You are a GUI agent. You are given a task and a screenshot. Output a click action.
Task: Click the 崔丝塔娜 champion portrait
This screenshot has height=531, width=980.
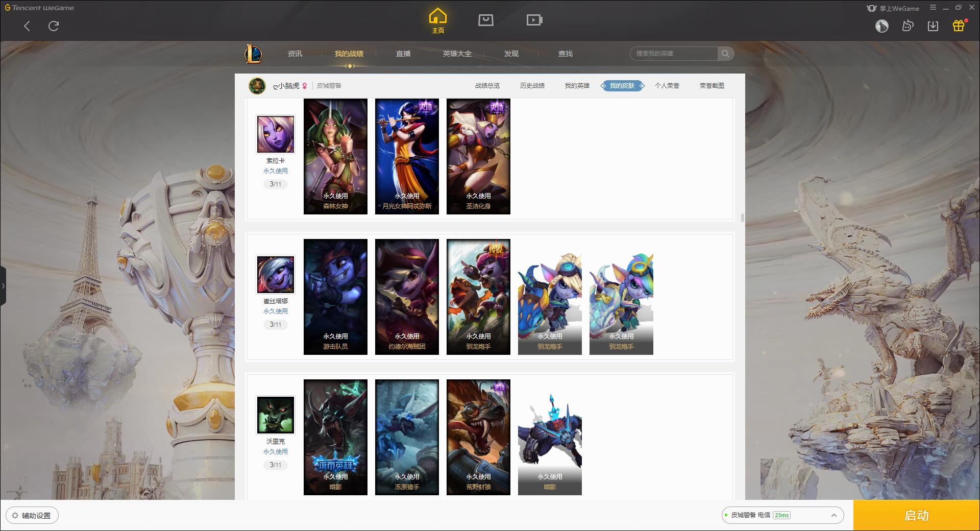(x=276, y=275)
